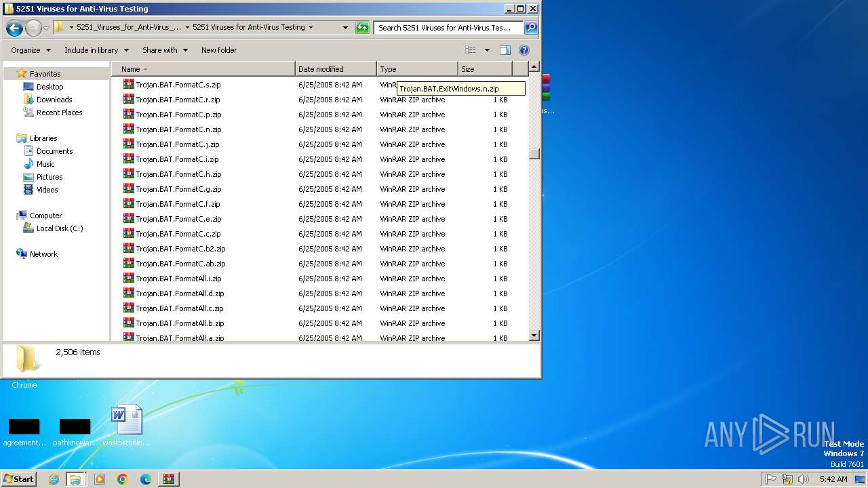Expand the view options dropdown arrow
Viewport: 868px width, 488px height.
[x=487, y=50]
